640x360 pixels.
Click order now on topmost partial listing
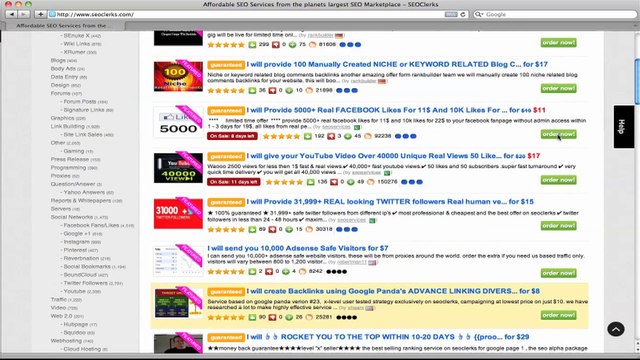(x=558, y=43)
